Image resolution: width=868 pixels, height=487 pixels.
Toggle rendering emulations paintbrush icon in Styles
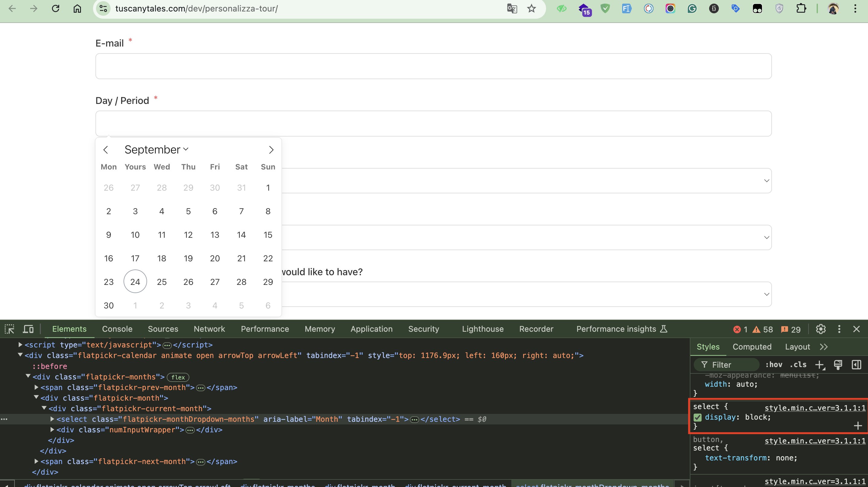(838, 365)
